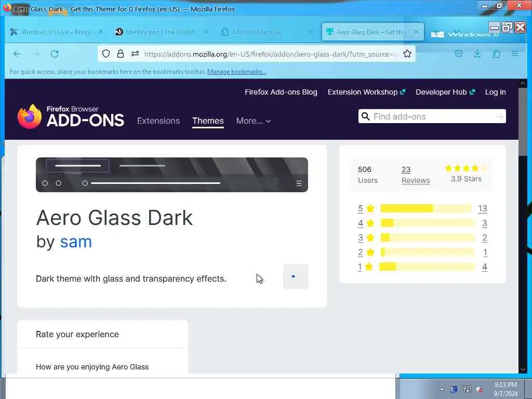Click the 5-star rating bar

[x=426, y=208]
